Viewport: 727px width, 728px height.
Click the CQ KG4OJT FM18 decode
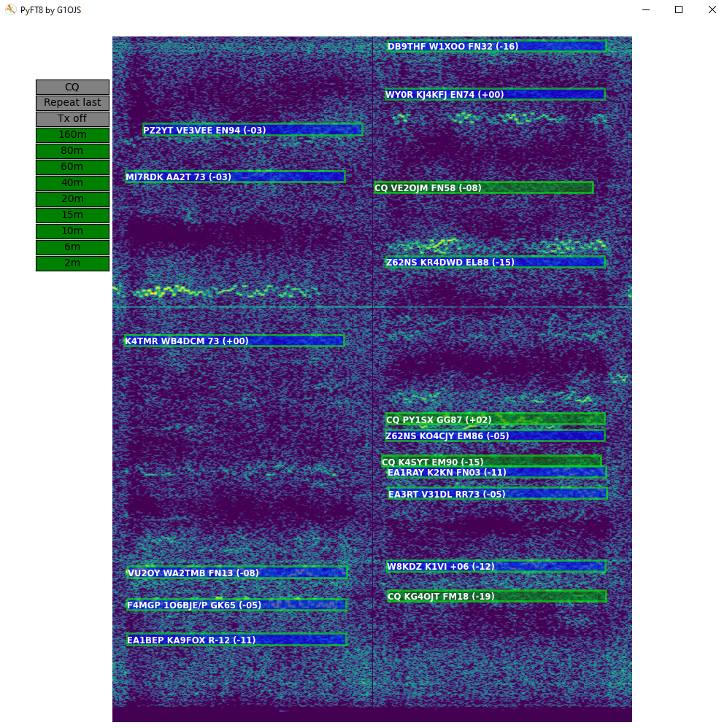tap(496, 595)
